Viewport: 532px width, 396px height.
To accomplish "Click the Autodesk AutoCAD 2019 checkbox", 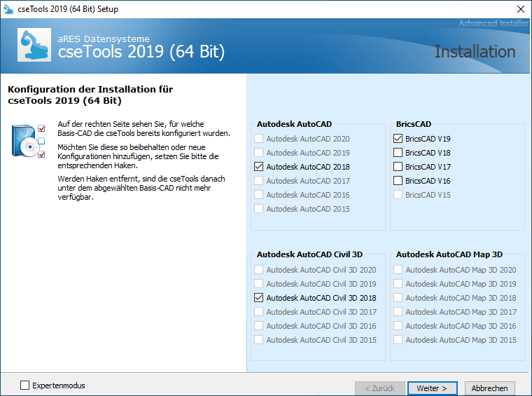I will click(x=259, y=153).
